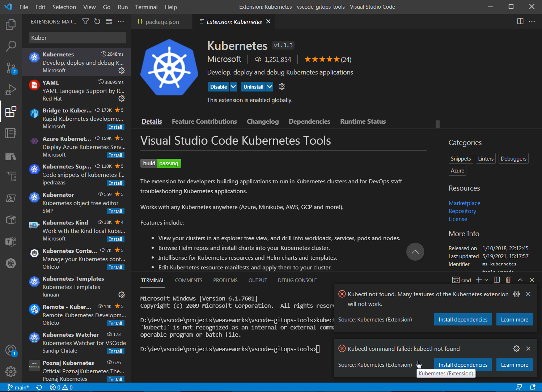542x392 pixels.
Task: Click Install dependencies in the Kubectl notification
Action: coord(463,319)
